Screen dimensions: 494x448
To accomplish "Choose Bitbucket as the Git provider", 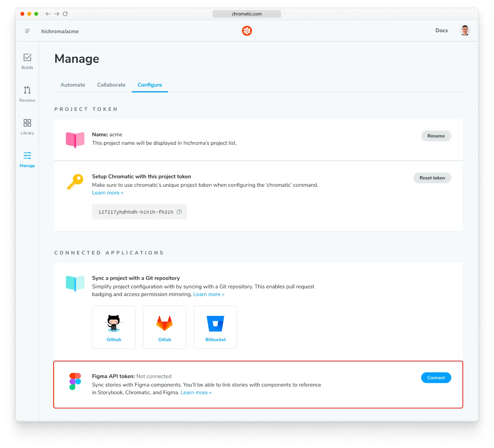I will [215, 327].
